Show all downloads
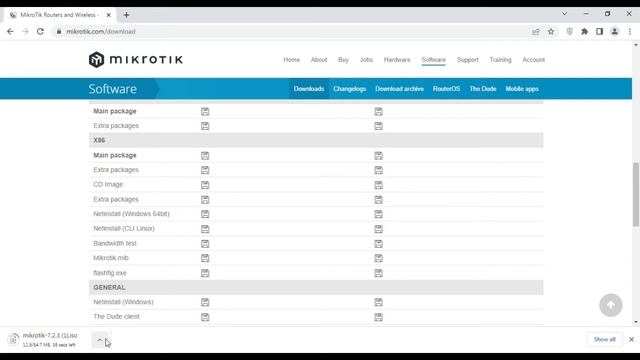Screen dimensions: 640x360 pos(604,339)
